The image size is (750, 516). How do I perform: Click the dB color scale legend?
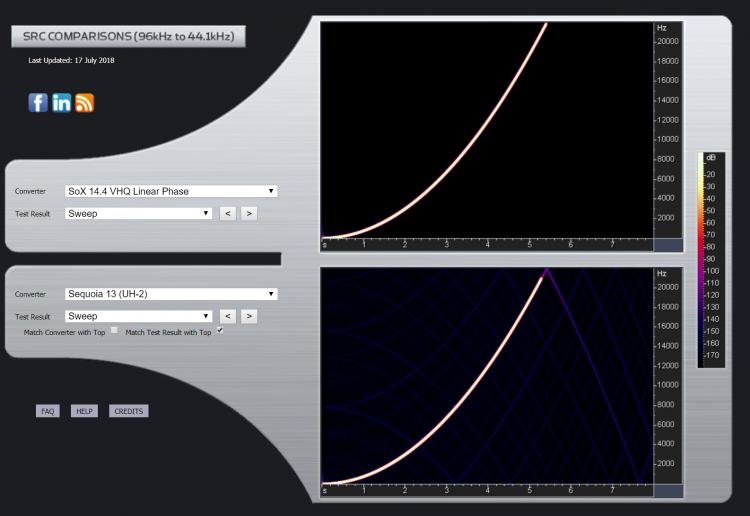pos(711,260)
